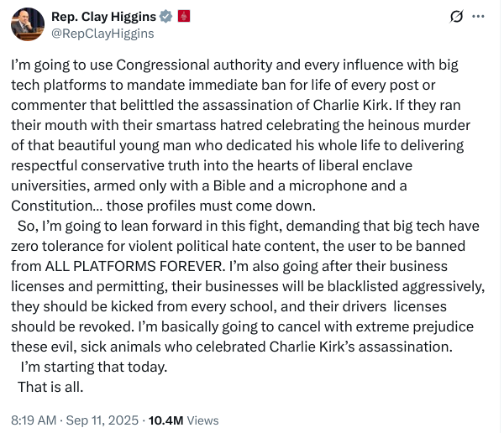
Task: Click the red government affiliation badge
Action: (x=183, y=17)
